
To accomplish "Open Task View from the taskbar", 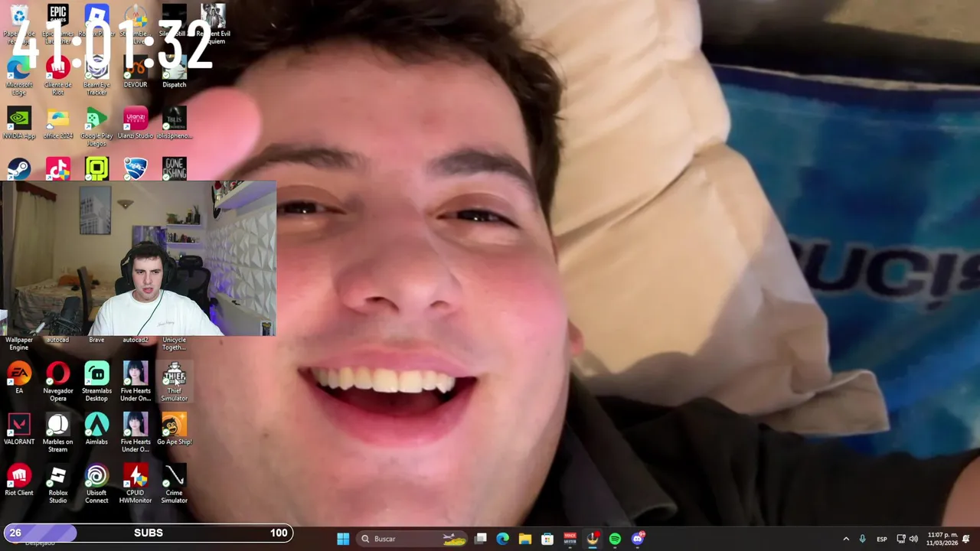I will (x=480, y=539).
